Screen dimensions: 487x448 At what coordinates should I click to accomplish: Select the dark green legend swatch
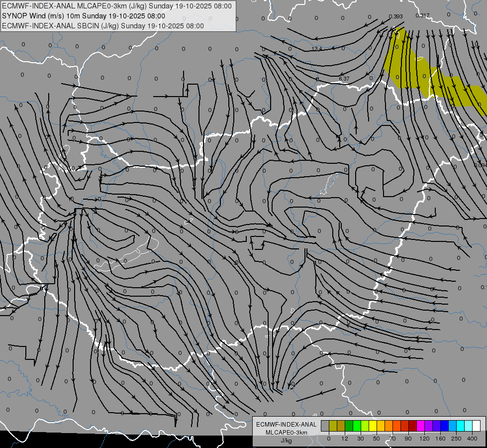[x=349, y=426]
